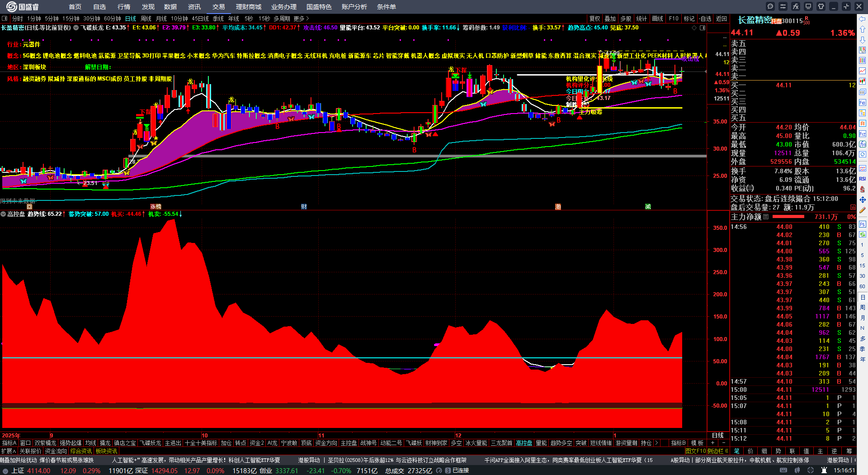Click the 统计 statistics button

point(642,19)
